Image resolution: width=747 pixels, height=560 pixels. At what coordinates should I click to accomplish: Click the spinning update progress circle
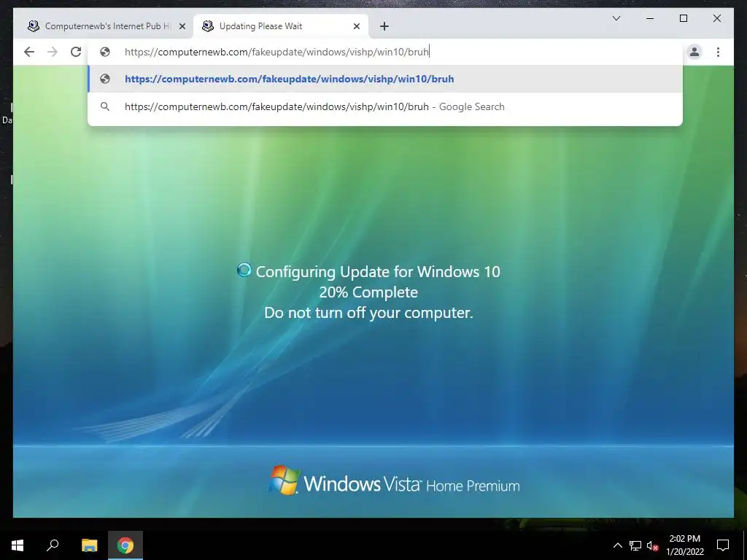244,270
